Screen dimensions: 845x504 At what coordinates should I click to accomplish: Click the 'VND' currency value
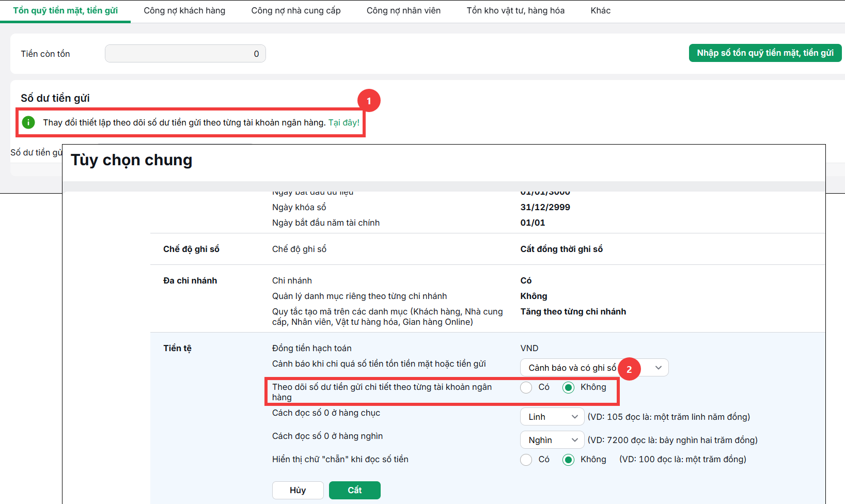click(529, 348)
